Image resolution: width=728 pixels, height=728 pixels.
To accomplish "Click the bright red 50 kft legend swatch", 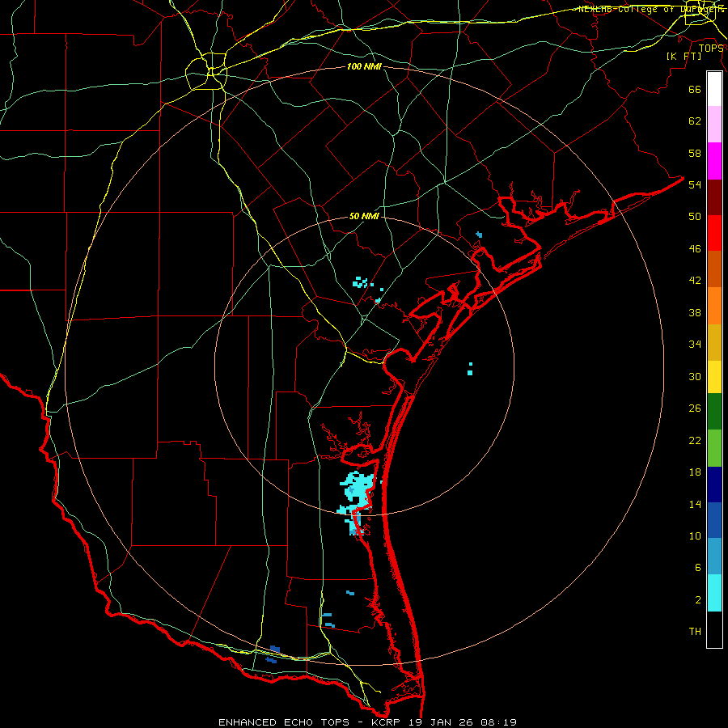I will 714,234.
